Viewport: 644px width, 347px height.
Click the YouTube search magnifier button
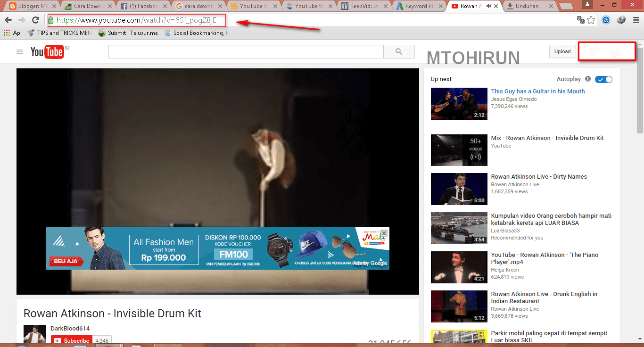tap(399, 52)
